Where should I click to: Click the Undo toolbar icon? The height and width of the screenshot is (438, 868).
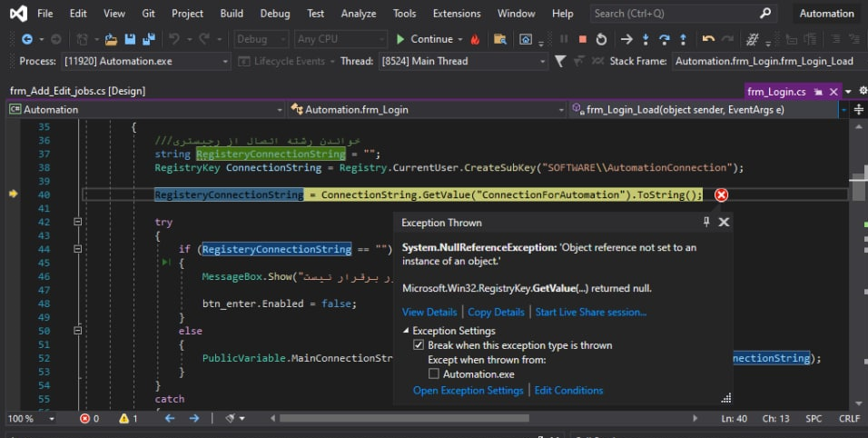pos(174,39)
